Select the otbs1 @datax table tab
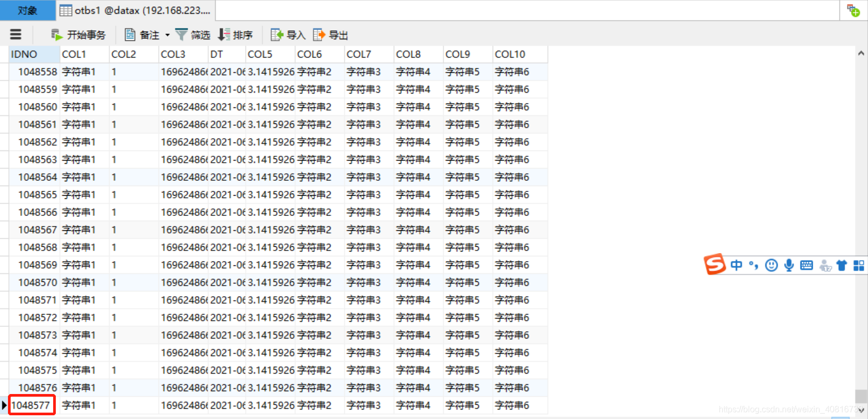The height and width of the screenshot is (419, 868). pos(135,10)
